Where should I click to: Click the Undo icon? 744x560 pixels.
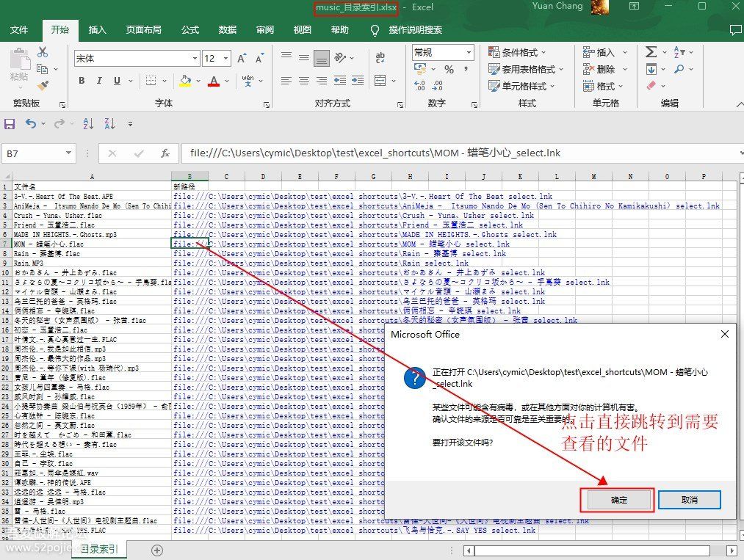coord(32,123)
